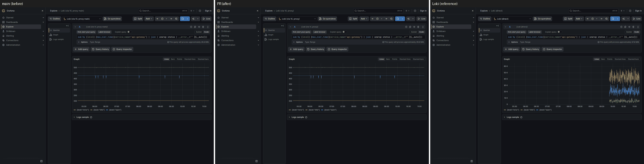The image size is (644, 164).
Task: Open query A help in Loki (reference) panel
Action: tap(621, 27)
